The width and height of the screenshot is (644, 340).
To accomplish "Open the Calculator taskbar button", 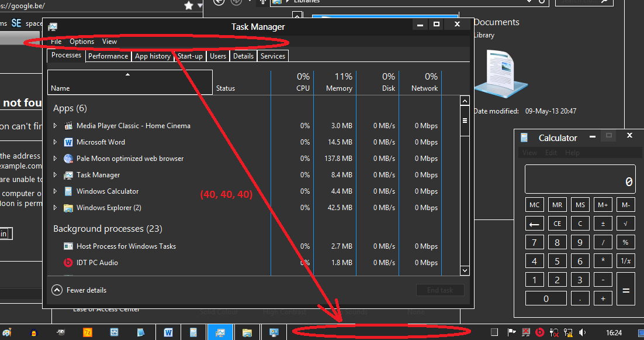I will coord(194,332).
